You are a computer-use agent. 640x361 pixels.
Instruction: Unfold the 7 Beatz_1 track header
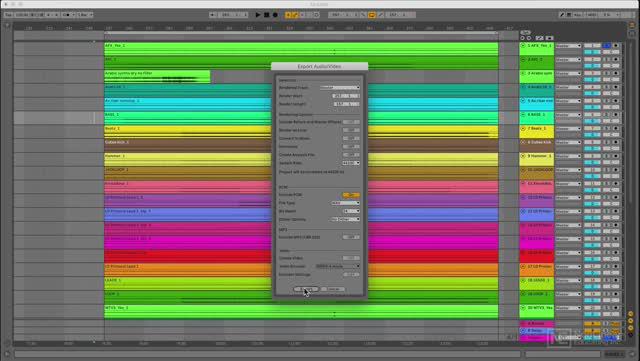(x=523, y=129)
